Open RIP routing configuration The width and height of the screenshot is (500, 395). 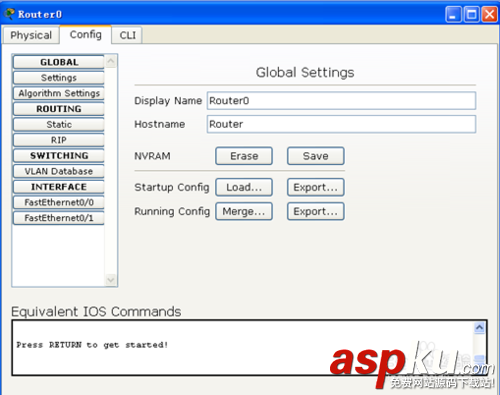click(59, 140)
